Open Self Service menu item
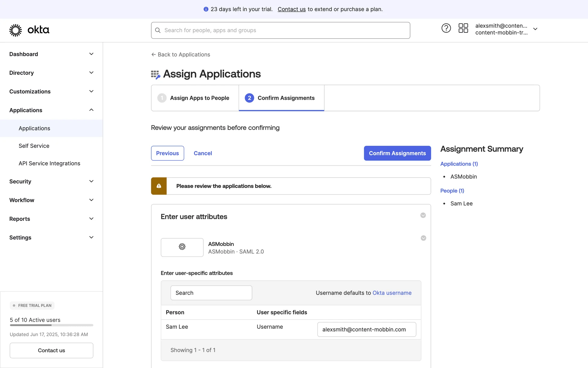 pos(34,146)
